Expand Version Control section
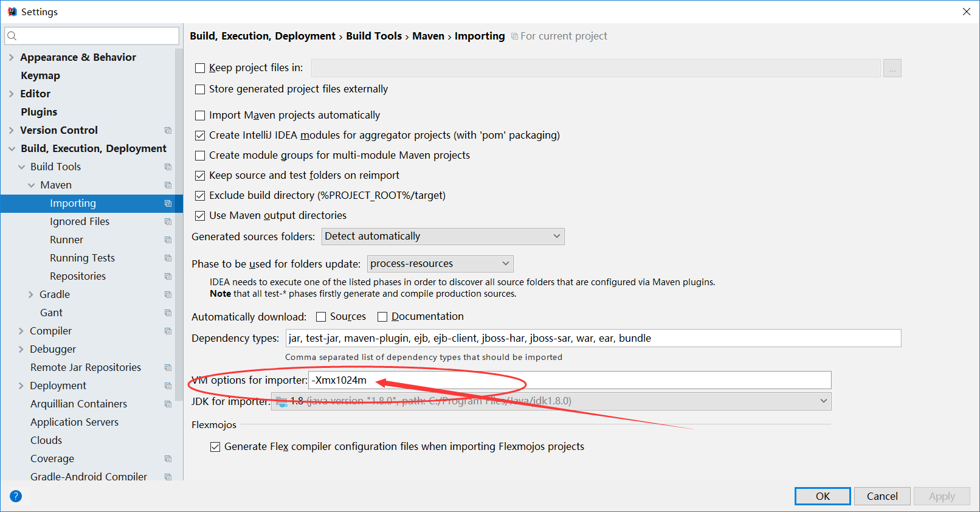The width and height of the screenshot is (980, 512). tap(11, 130)
